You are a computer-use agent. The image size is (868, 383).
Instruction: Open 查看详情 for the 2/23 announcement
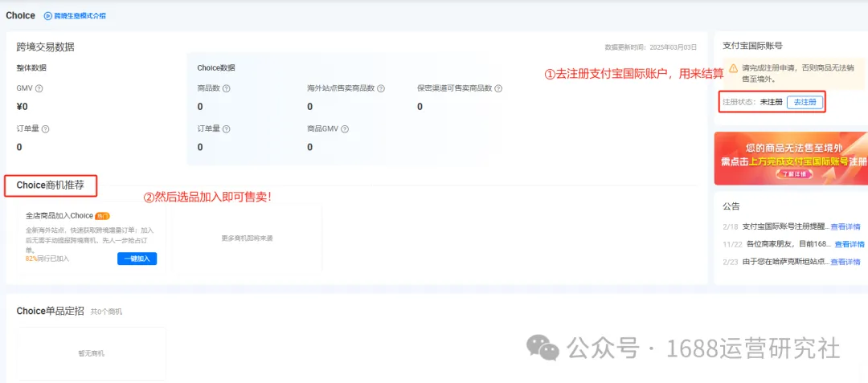pos(845,262)
